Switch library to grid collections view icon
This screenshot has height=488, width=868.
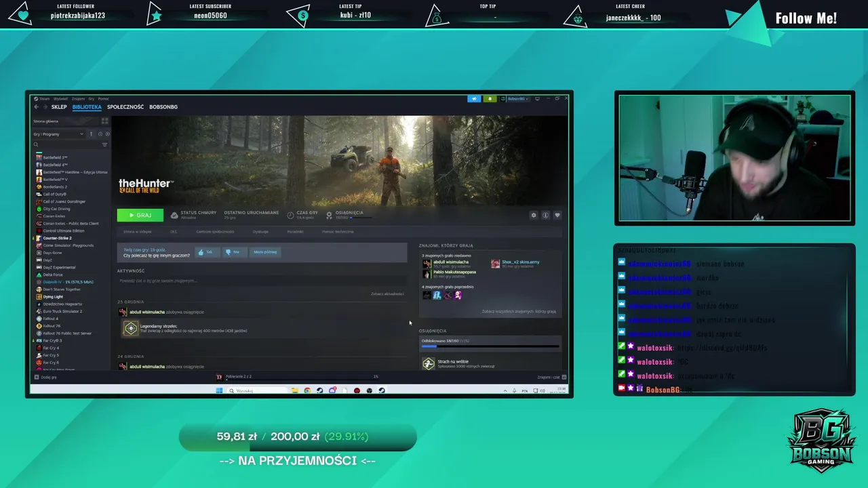tap(104, 121)
